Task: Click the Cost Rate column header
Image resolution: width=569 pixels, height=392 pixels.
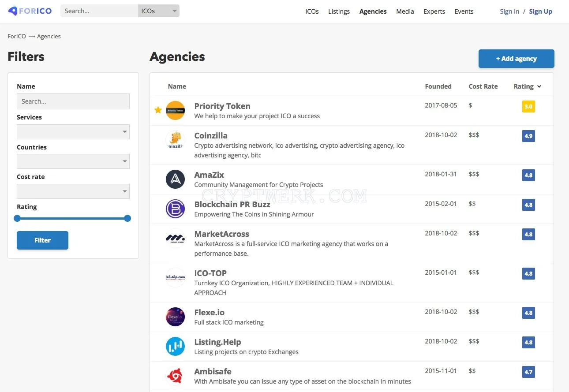Action: coord(483,86)
